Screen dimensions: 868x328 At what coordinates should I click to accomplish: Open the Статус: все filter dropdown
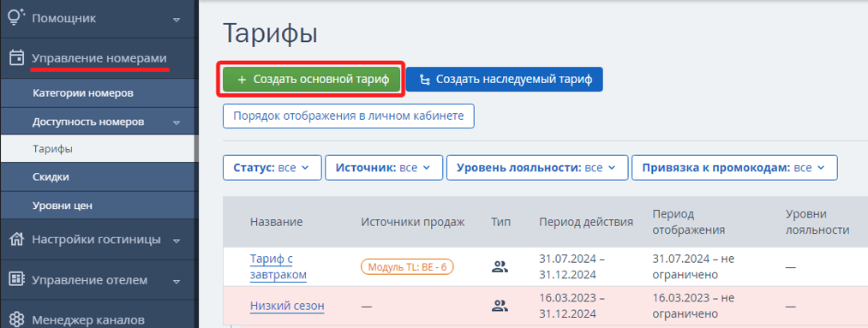pyautogui.click(x=272, y=168)
